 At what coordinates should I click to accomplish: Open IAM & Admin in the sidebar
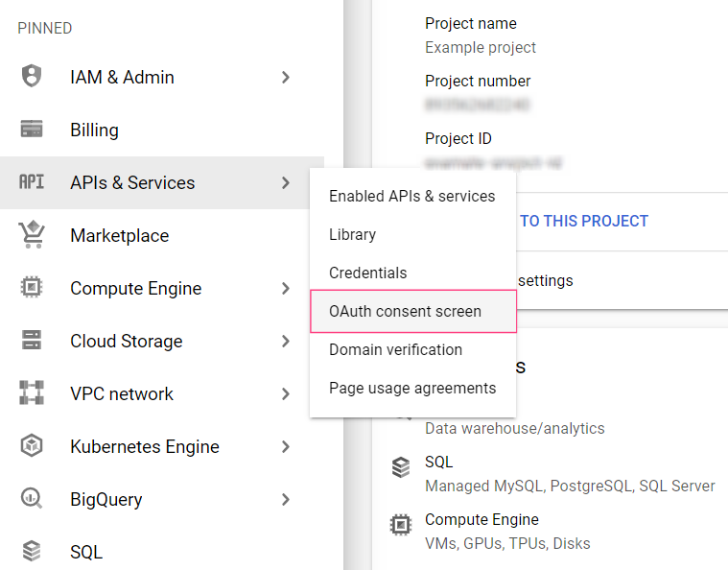click(122, 77)
